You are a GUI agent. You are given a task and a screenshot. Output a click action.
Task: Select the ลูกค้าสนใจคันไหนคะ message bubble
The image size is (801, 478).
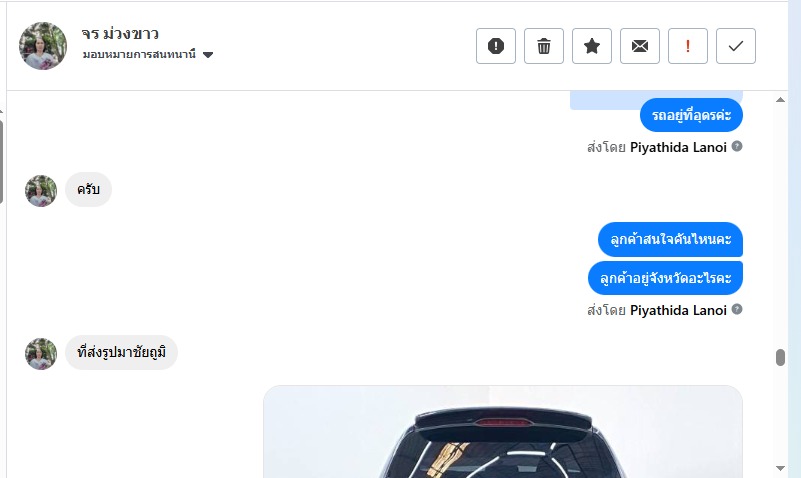pos(670,240)
